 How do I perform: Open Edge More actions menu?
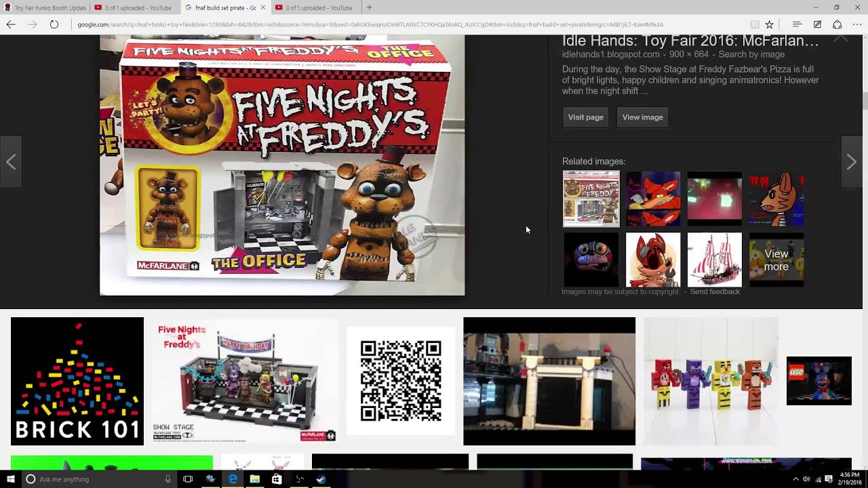pyautogui.click(x=857, y=24)
